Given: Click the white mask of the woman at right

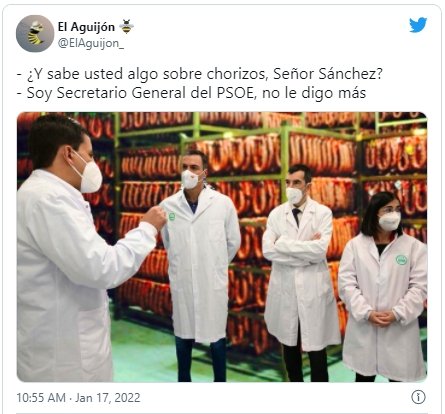Looking at the screenshot, I should [390, 221].
